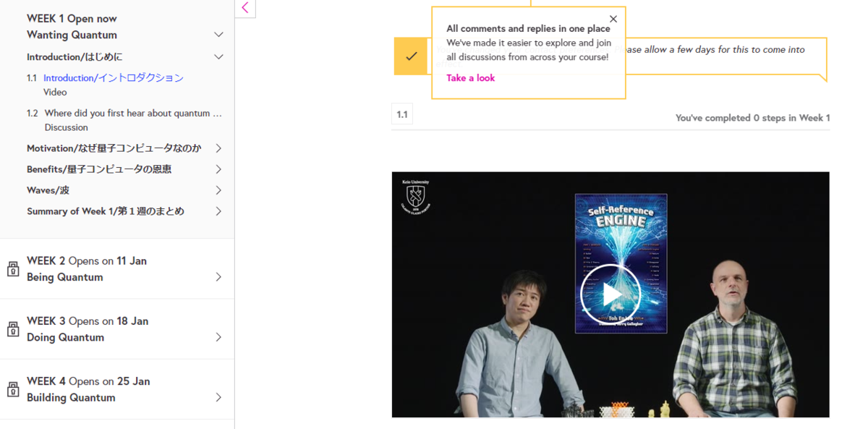Screen dimensions: 868x429
Task: Expand the Waves/波 section
Action: pyautogui.click(x=218, y=190)
